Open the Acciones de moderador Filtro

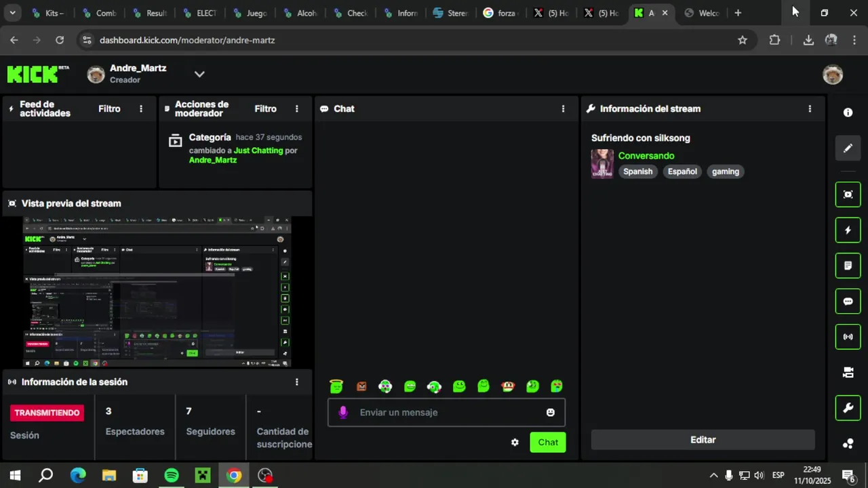click(x=265, y=108)
